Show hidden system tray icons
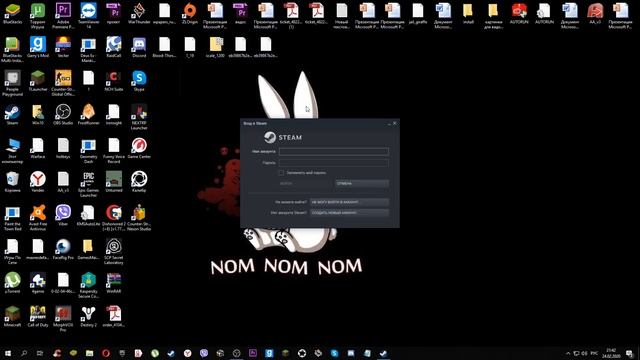This screenshot has height=360, width=640. point(568,353)
